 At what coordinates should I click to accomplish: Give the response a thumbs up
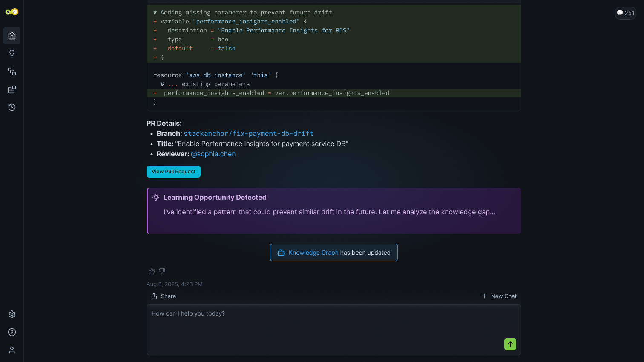point(151,271)
